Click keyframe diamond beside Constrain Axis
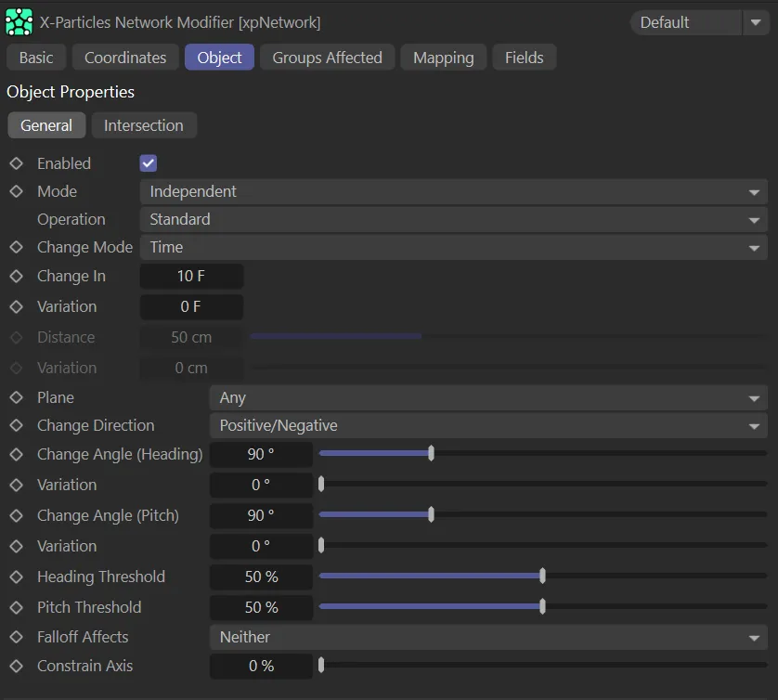This screenshot has width=778, height=700. tap(16, 667)
